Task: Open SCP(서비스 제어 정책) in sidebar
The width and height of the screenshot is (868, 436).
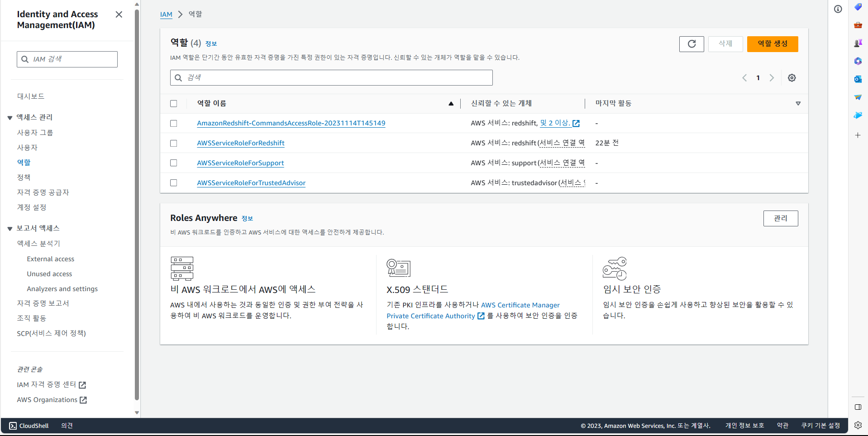Action: pyautogui.click(x=52, y=333)
